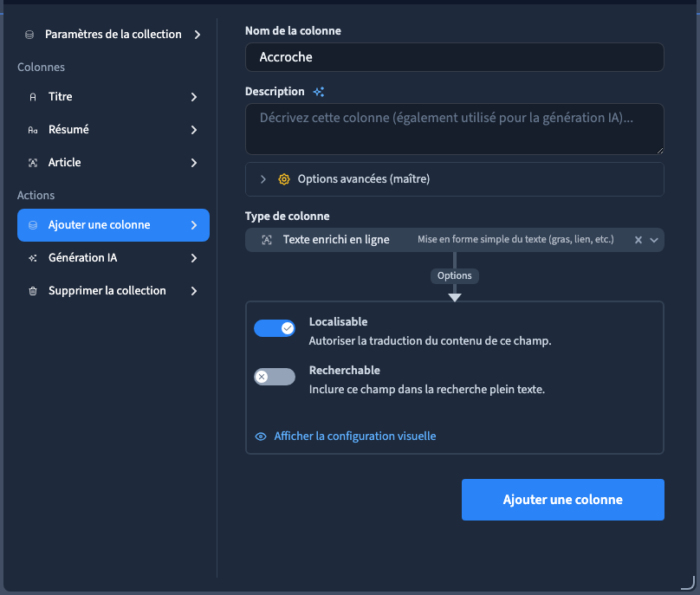
Task: Expand the Titre column chevron
Action: tap(194, 97)
